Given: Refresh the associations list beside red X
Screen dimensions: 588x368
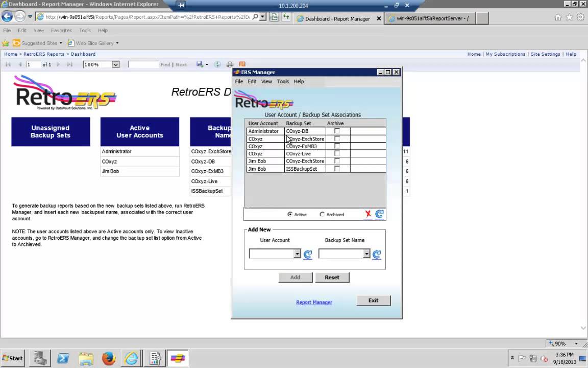Looking at the screenshot, I should [x=379, y=214].
